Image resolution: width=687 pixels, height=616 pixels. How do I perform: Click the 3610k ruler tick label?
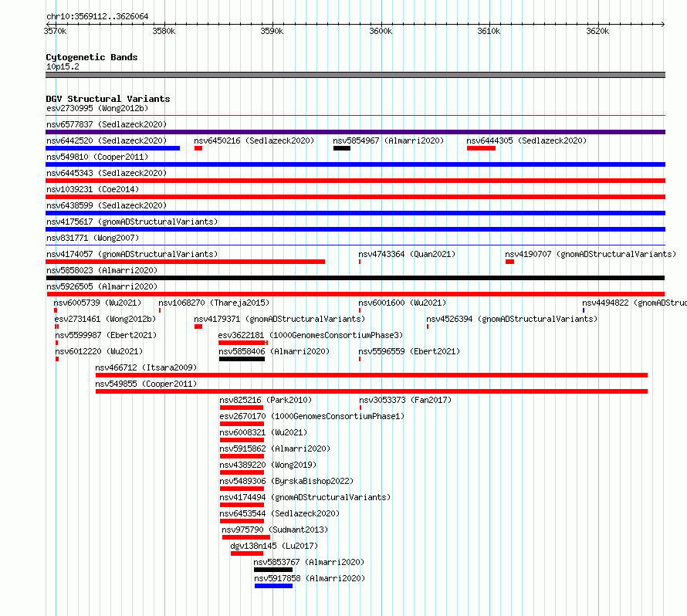point(489,31)
